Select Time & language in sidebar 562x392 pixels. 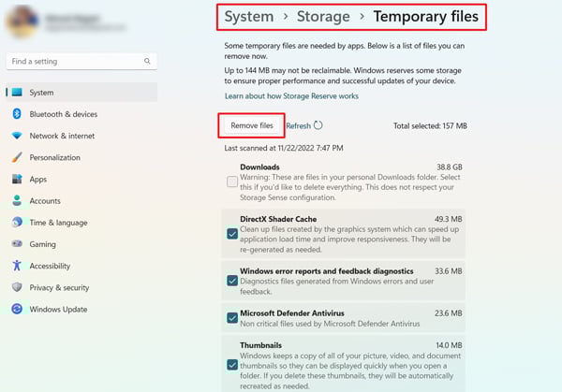click(x=81, y=223)
